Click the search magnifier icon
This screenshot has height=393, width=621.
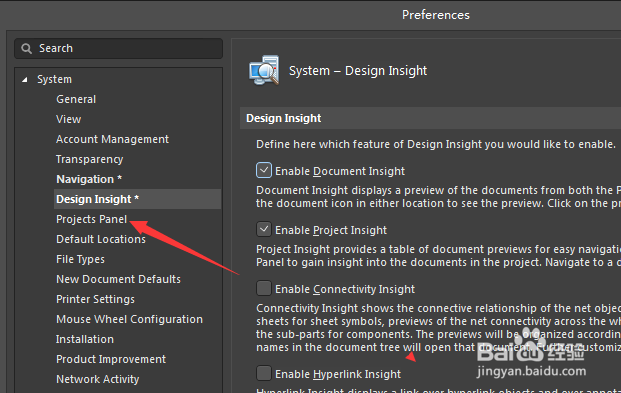(27, 49)
